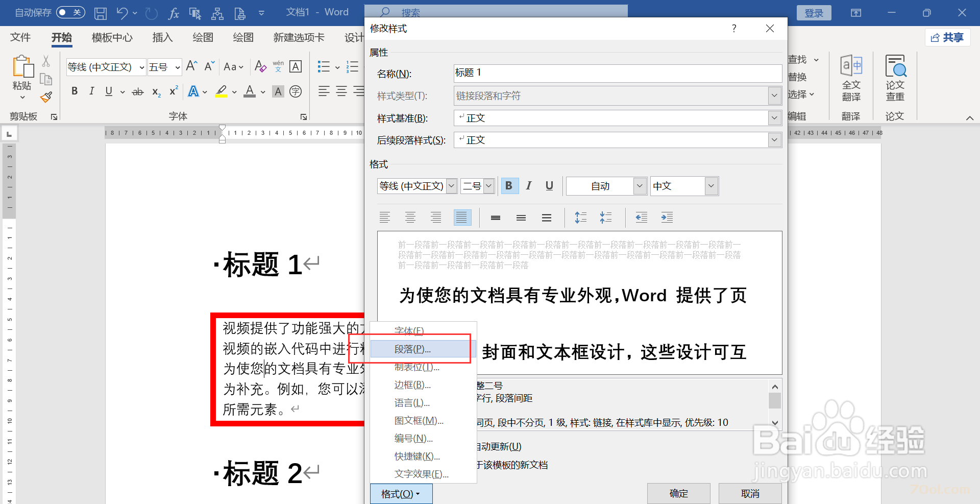This screenshot has width=980, height=504.
Task: Apply superscript formatting
Action: click(x=174, y=92)
